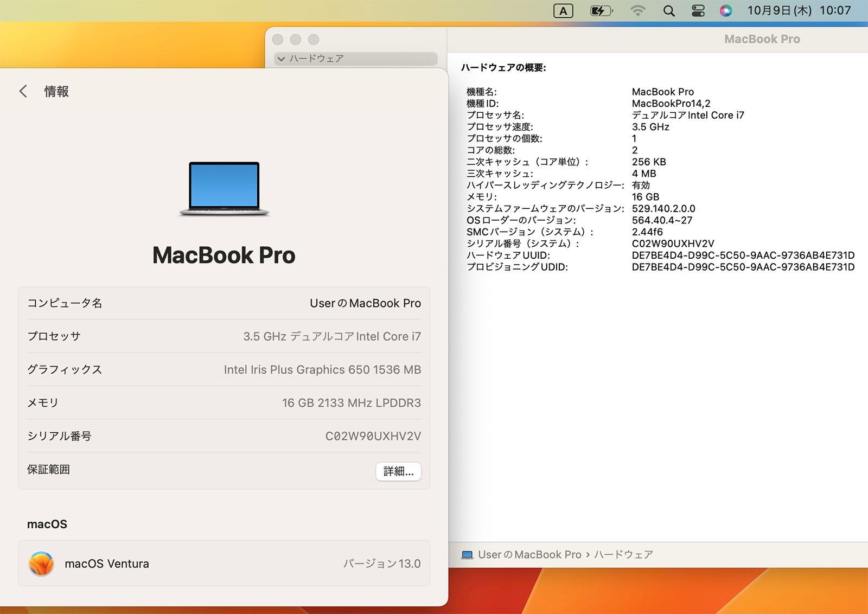Select the blue Mac icon in breadcrumb bar
The width and height of the screenshot is (868, 614).
tap(468, 554)
